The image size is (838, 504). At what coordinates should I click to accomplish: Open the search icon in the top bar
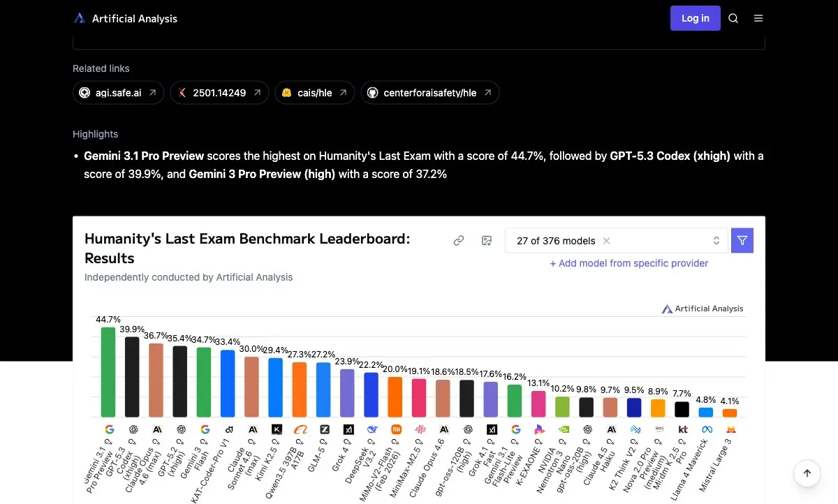[x=733, y=18]
